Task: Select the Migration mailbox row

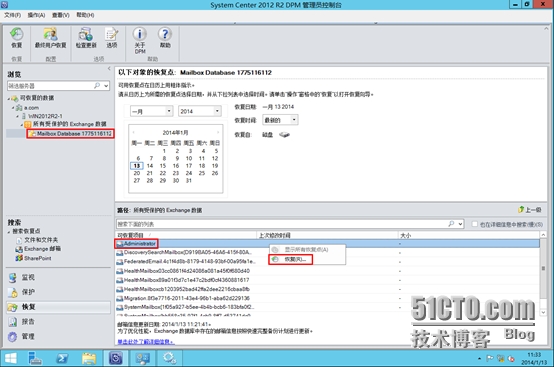Action: point(328,298)
